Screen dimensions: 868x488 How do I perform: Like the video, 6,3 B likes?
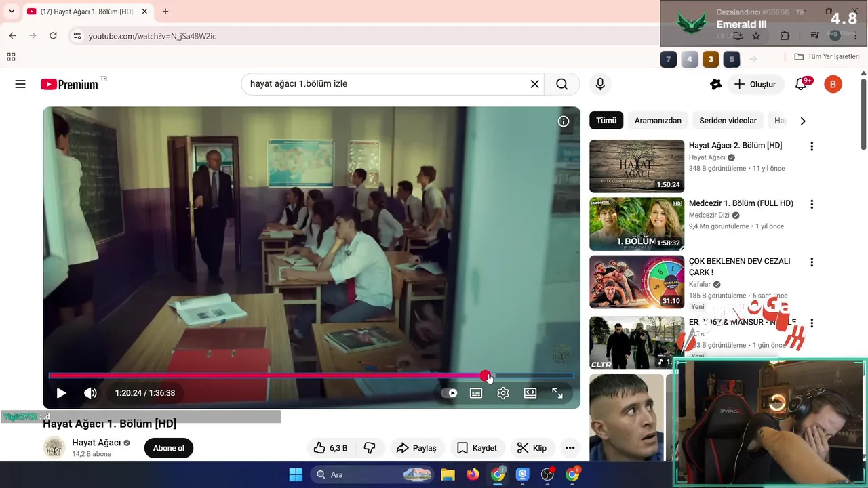330,448
